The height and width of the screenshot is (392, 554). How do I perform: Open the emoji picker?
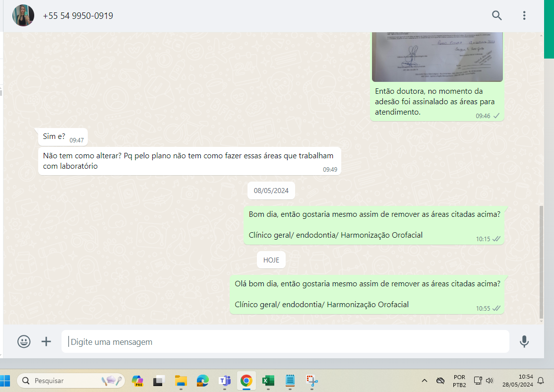[x=24, y=341]
